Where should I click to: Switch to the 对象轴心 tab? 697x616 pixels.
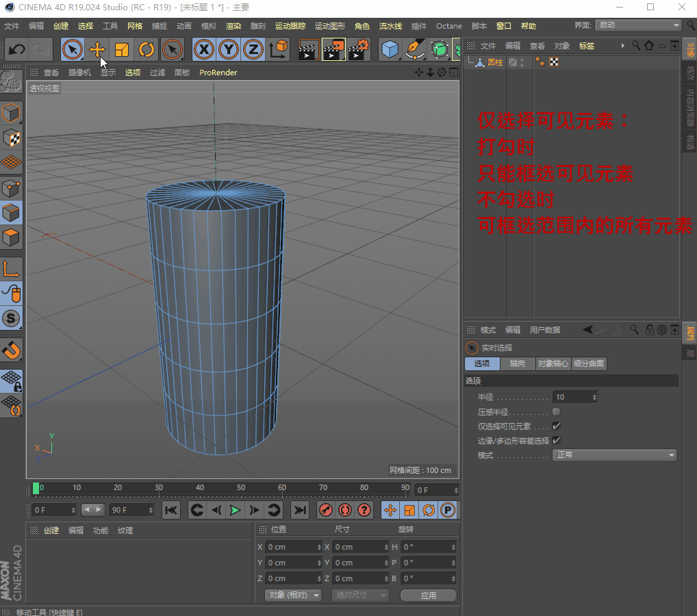553,363
